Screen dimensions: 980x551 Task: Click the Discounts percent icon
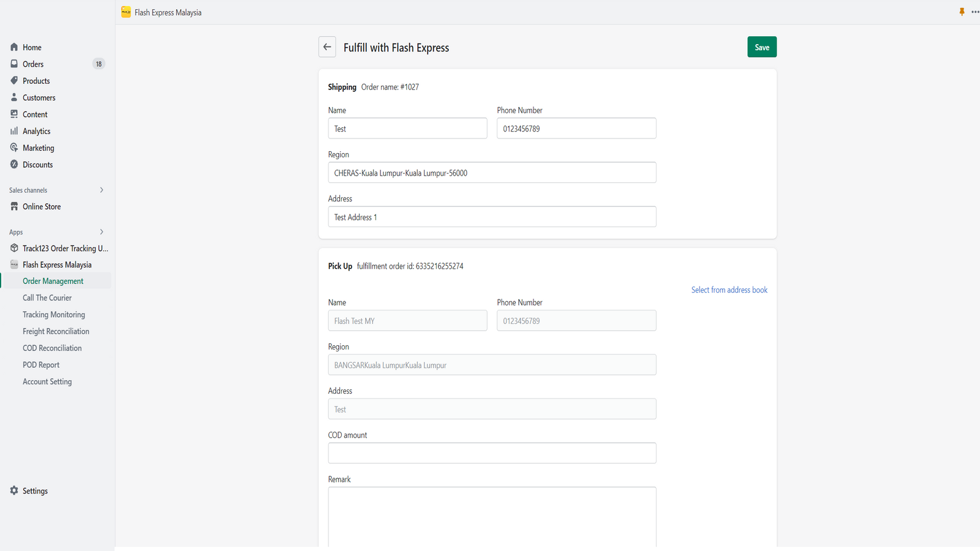(x=14, y=164)
